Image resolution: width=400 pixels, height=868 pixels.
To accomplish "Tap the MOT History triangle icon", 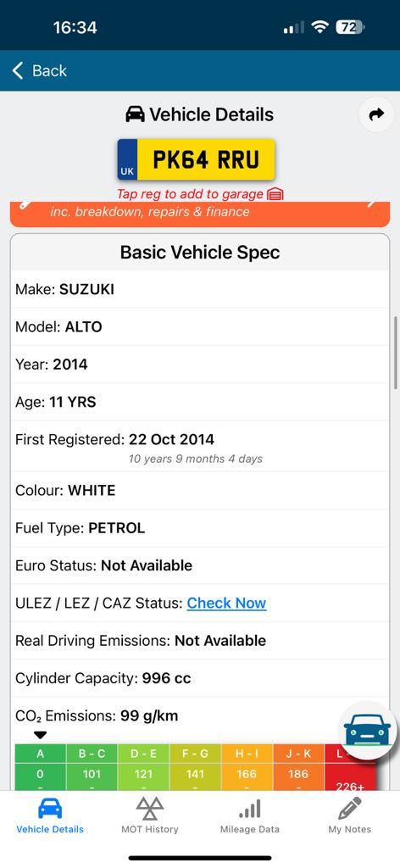I will click(x=150, y=808).
